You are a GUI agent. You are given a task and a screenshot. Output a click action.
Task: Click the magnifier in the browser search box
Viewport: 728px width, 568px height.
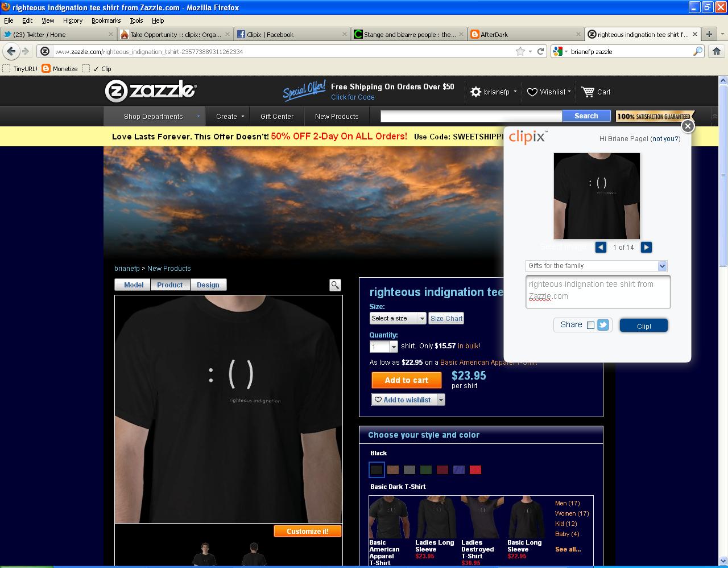[x=698, y=51]
